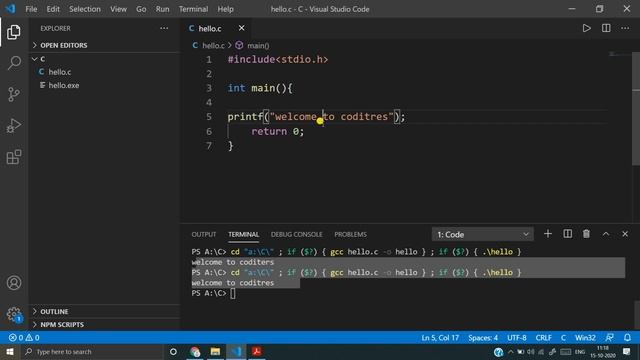Show errors and warnings count in status bar

point(24,338)
